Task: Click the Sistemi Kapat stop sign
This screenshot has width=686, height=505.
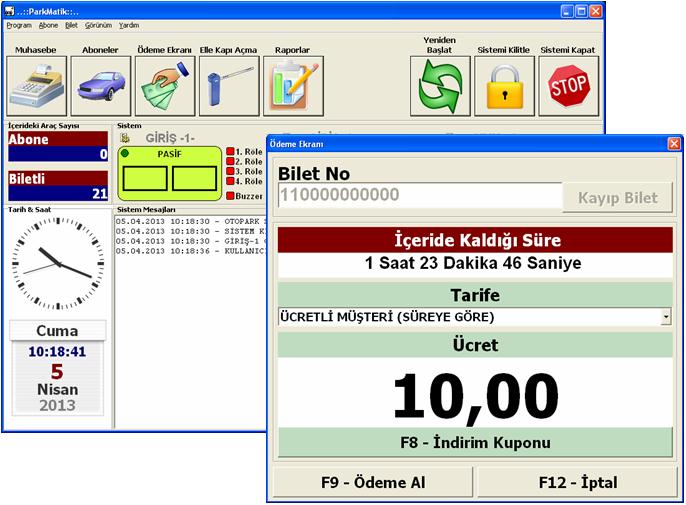Action: (568, 87)
